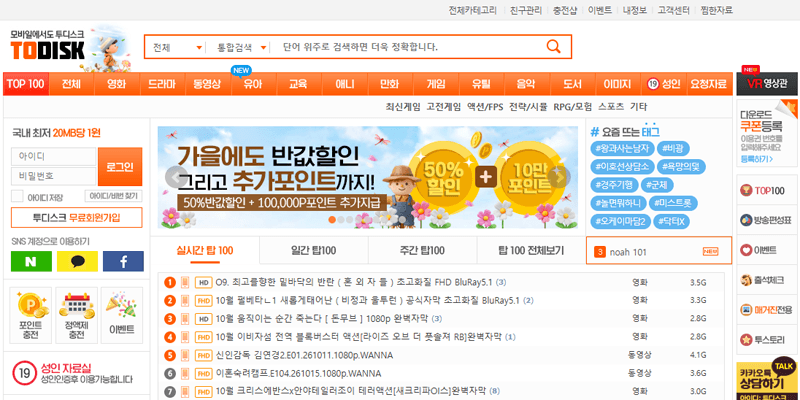Open the 찜한자료 top link

[x=716, y=10]
